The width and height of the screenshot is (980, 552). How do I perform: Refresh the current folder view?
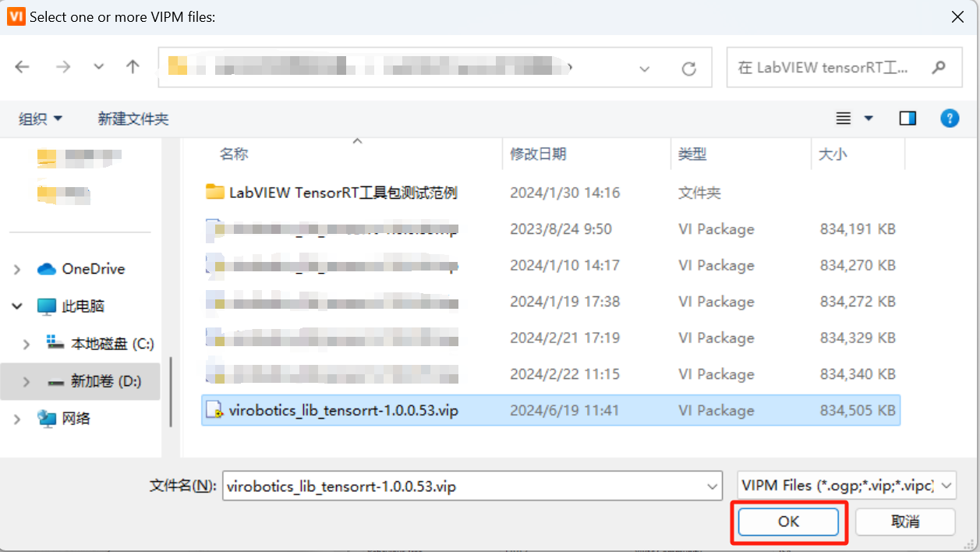688,69
